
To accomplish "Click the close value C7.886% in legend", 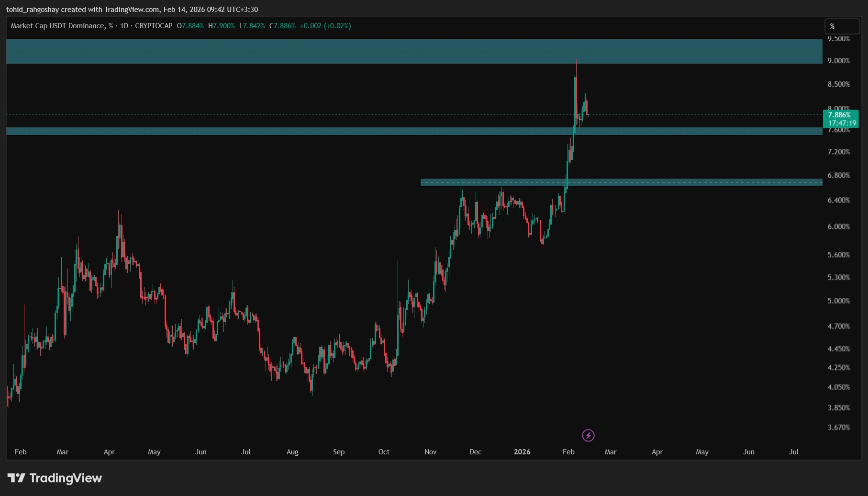I will pyautogui.click(x=282, y=26).
